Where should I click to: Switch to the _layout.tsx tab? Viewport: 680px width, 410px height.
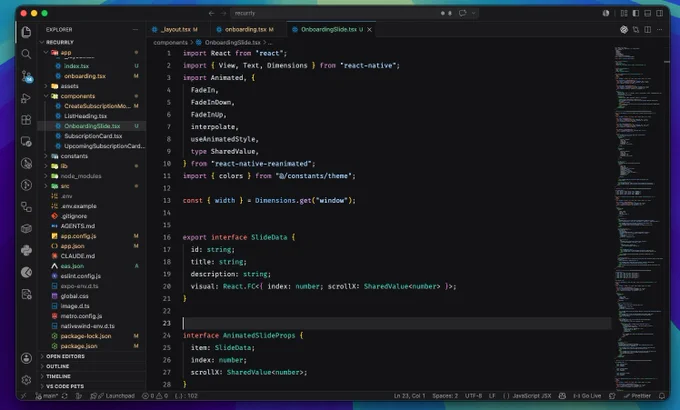[x=178, y=30]
